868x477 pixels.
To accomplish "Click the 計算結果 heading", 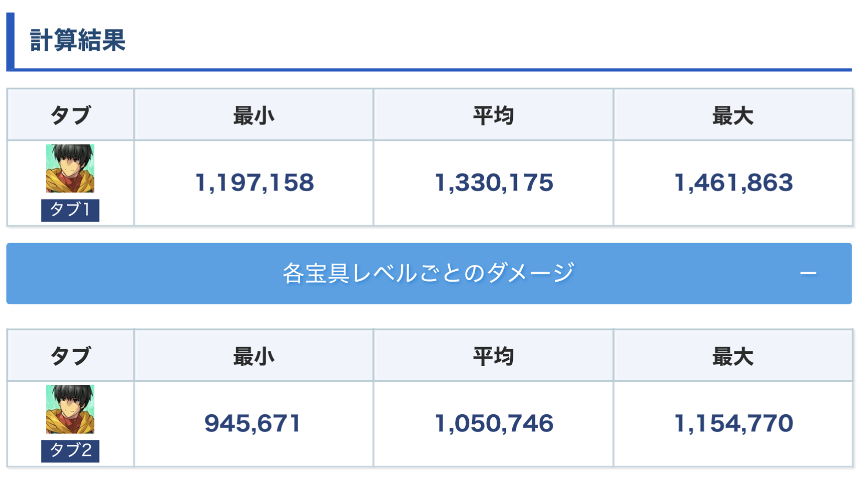I will (78, 40).
